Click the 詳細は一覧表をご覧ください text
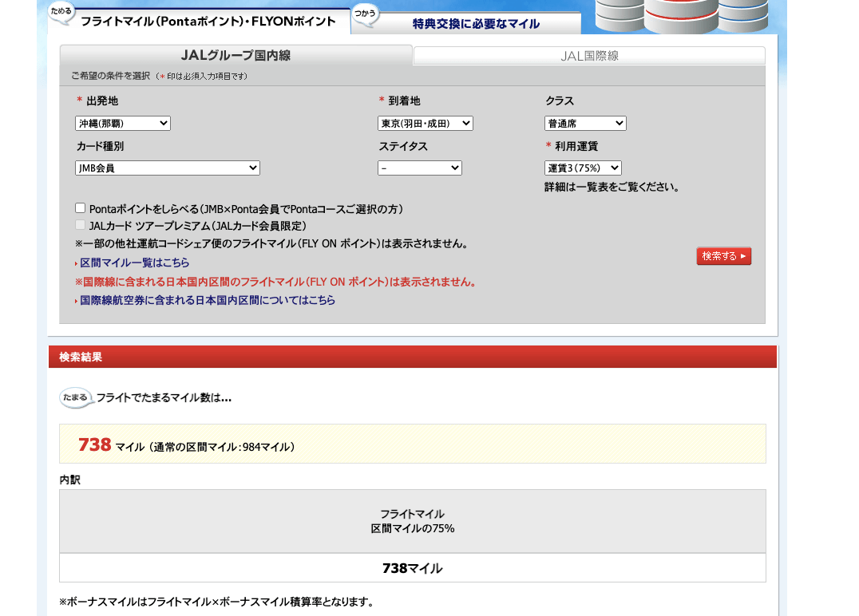This screenshot has height=616, width=859. (x=612, y=188)
